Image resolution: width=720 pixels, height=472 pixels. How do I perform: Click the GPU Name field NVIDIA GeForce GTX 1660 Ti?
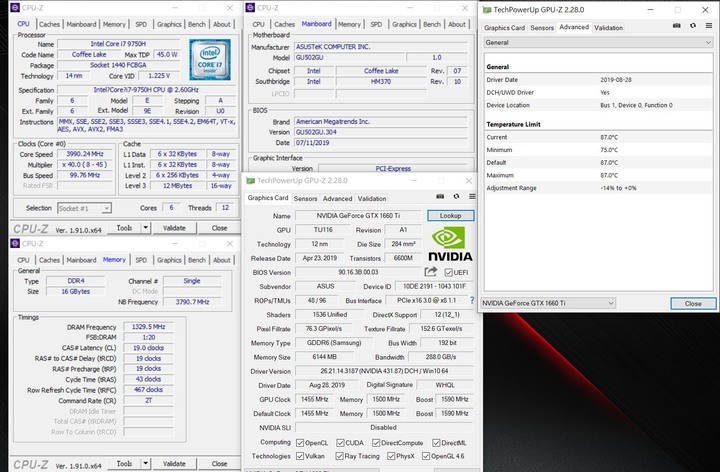click(x=358, y=215)
